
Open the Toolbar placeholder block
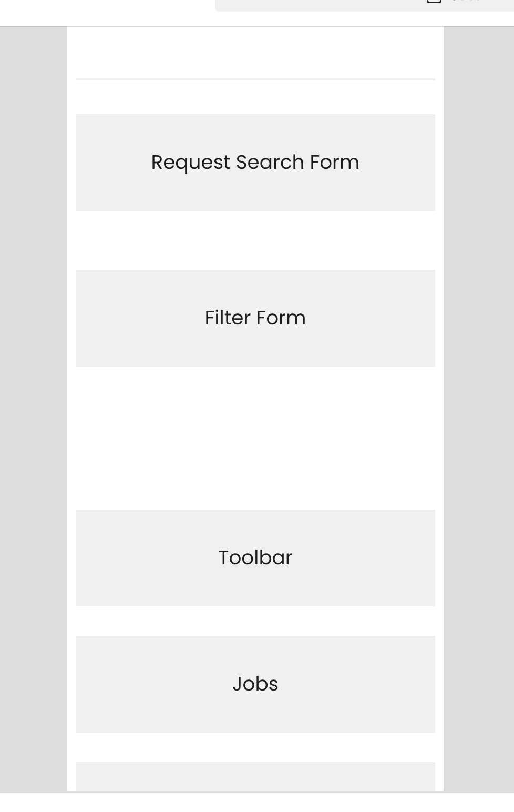pyautogui.click(x=255, y=558)
